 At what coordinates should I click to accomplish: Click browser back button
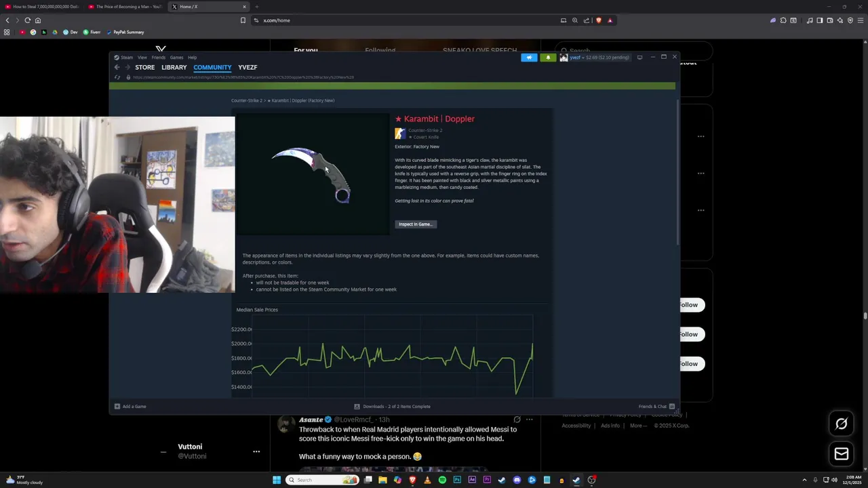point(7,20)
